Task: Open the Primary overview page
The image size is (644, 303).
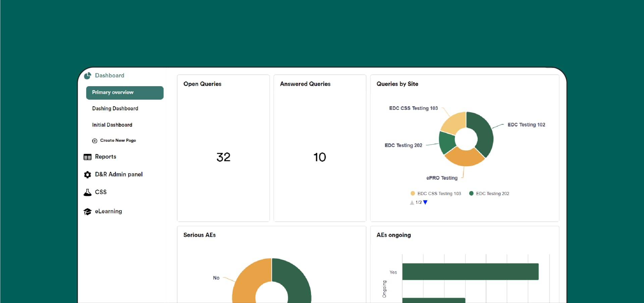Action: point(125,93)
